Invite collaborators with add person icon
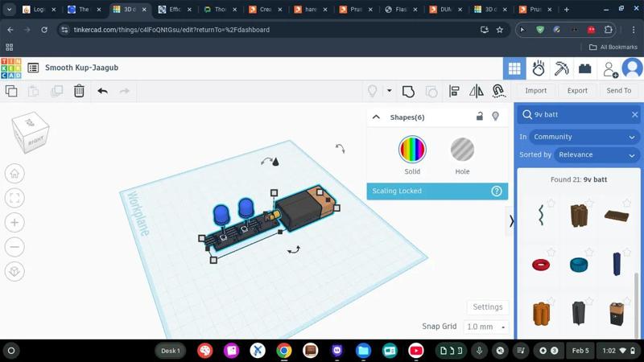 (610, 69)
